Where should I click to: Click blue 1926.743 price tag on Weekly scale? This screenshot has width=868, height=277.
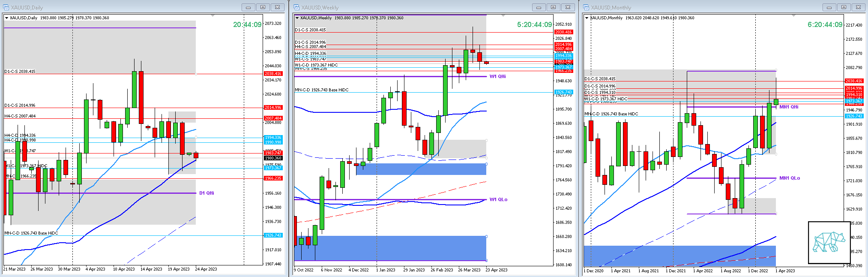click(563, 92)
